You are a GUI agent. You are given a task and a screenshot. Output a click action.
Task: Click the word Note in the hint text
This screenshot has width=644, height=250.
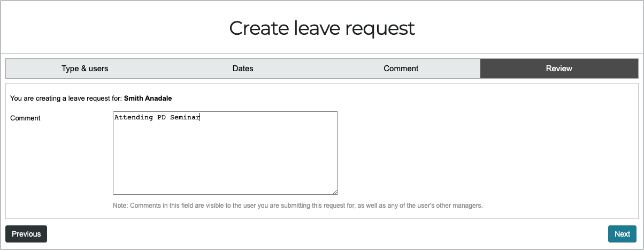tap(120, 206)
